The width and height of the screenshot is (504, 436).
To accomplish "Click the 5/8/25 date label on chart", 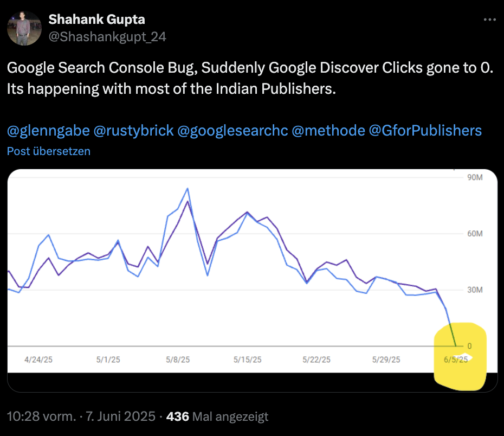I will click(178, 360).
